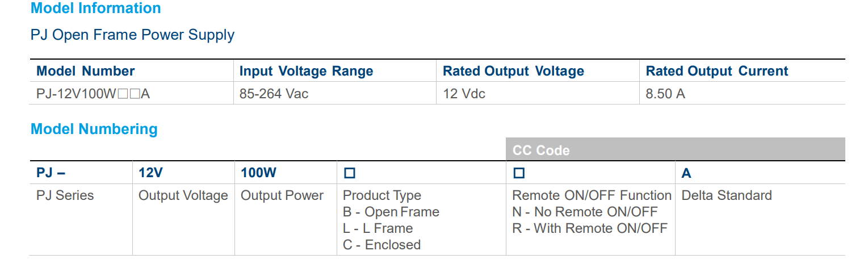Select the R - With Remote ON/OFF line

pos(590,229)
